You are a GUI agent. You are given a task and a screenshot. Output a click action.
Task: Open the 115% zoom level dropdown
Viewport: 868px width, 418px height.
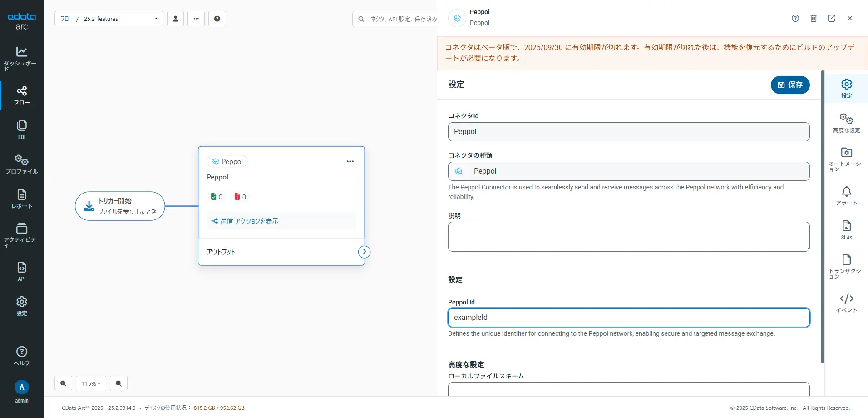91,383
